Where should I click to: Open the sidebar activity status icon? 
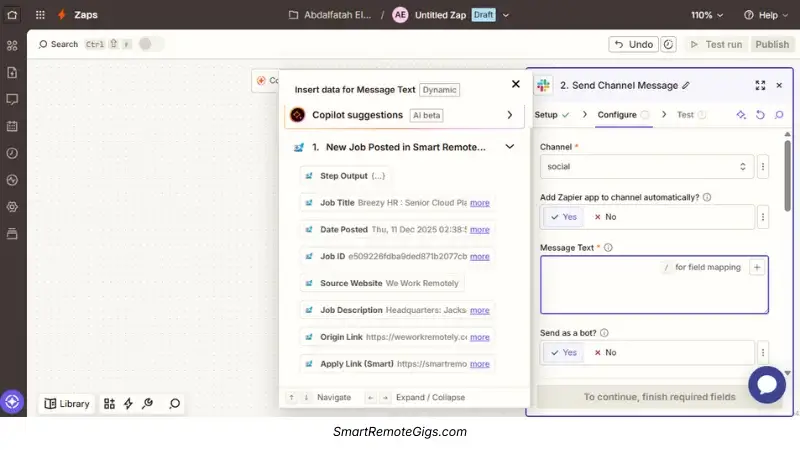[x=12, y=180]
